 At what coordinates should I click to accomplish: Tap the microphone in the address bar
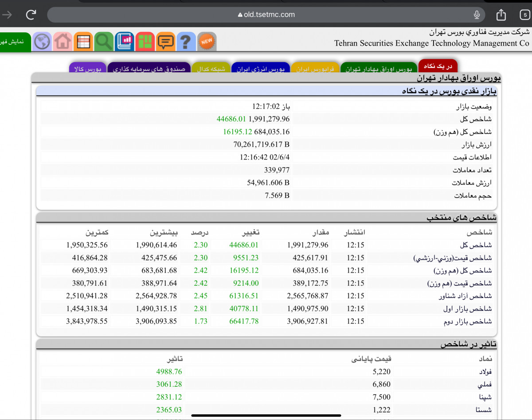point(477,15)
